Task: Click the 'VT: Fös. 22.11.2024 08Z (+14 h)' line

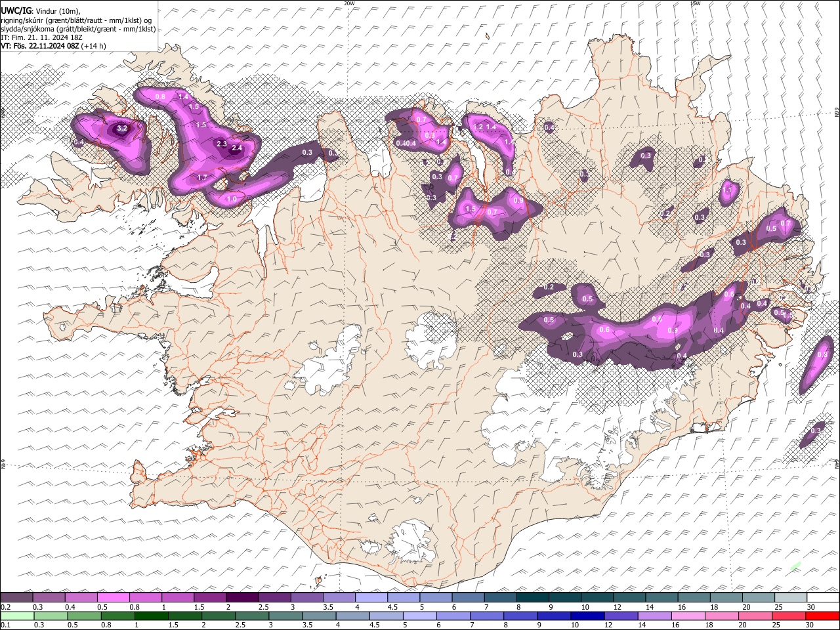Action: (53, 46)
